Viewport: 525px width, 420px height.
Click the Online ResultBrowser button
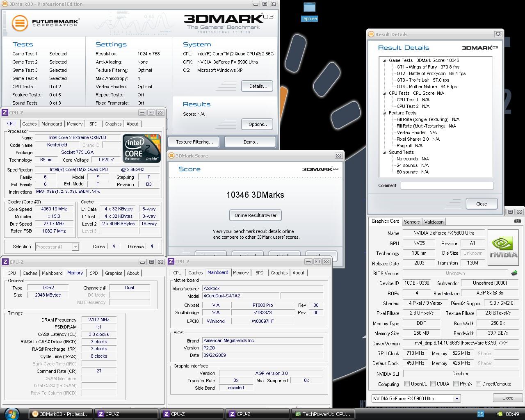256,215
